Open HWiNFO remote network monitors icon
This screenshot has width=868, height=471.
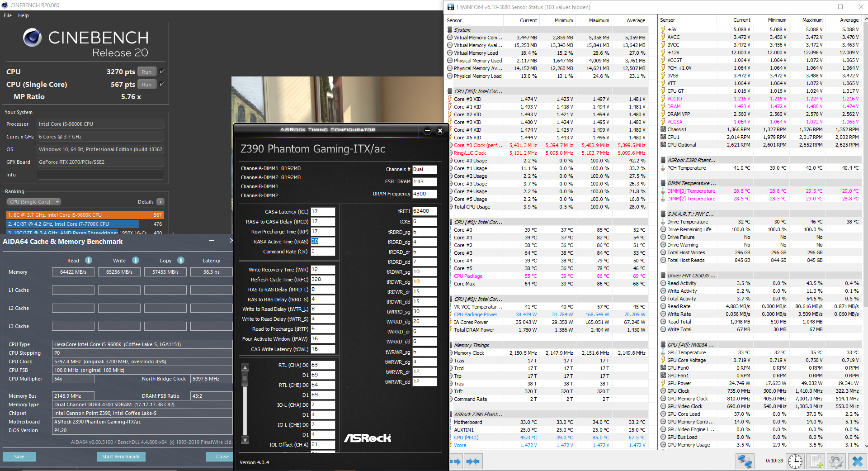click(x=745, y=461)
